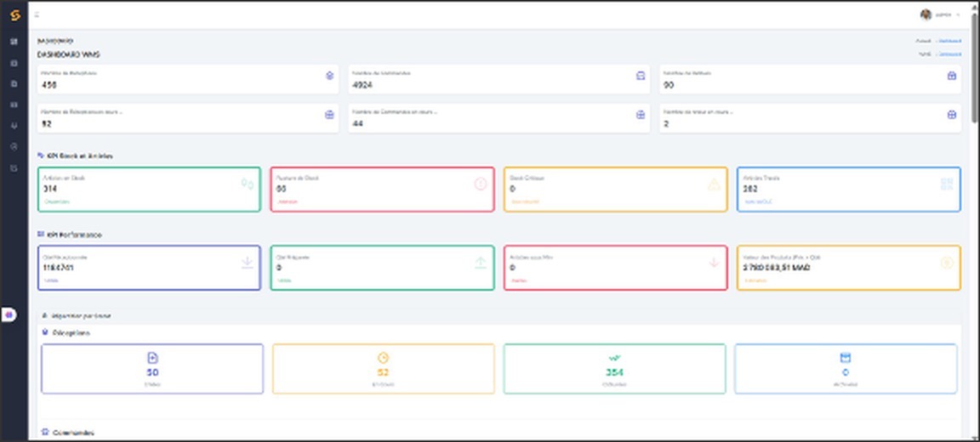Open the seventh sidebar navigation icon
The height and width of the screenshot is (442, 980).
(14, 168)
